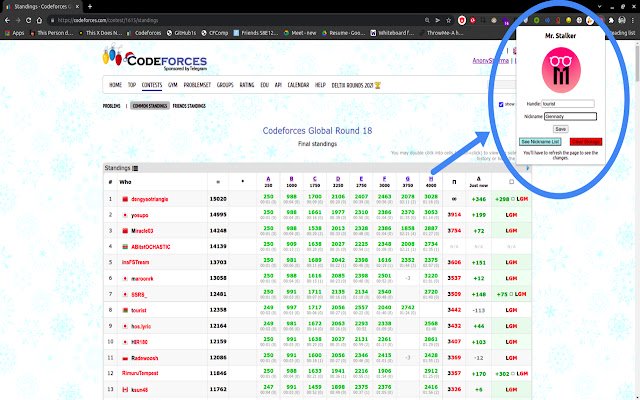The image size is (640, 400).
Task: Click the zoom magnifier icon in address bar
Action: point(427,20)
